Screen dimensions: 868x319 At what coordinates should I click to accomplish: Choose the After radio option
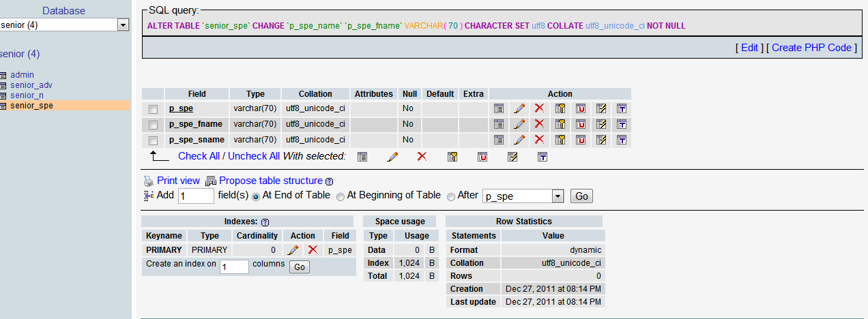450,196
